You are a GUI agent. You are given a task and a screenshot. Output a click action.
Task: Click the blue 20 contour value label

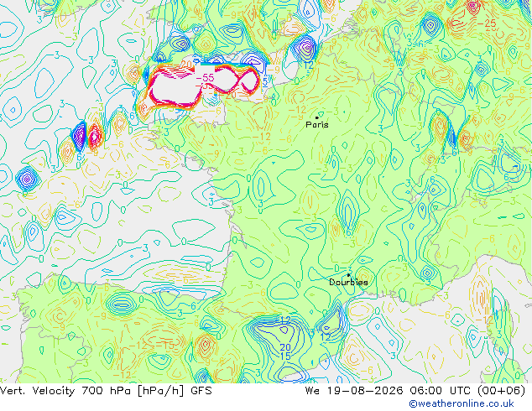click(285, 347)
